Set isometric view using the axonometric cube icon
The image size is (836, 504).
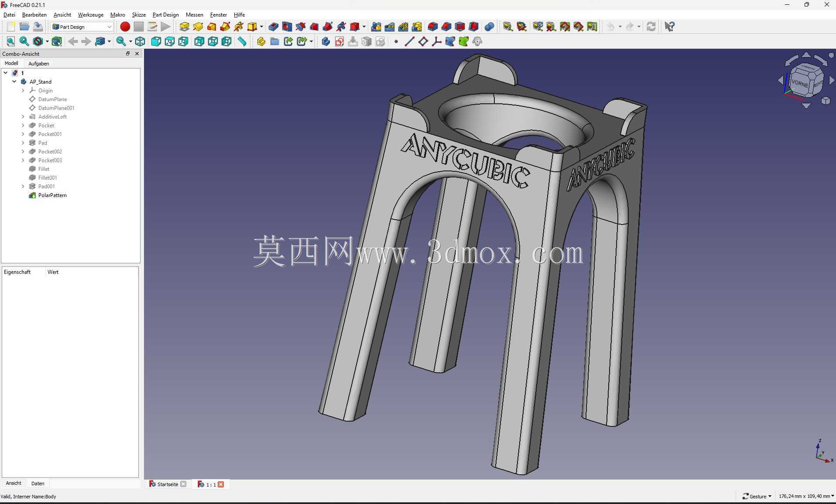(140, 41)
